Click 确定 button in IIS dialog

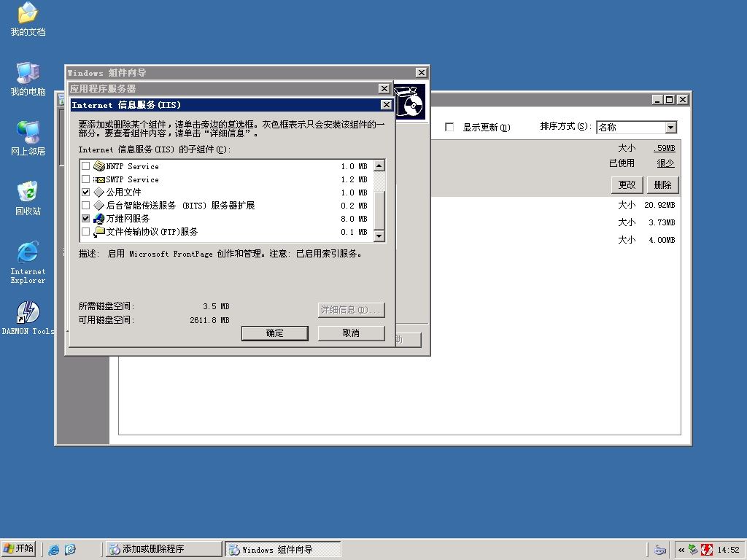275,333
